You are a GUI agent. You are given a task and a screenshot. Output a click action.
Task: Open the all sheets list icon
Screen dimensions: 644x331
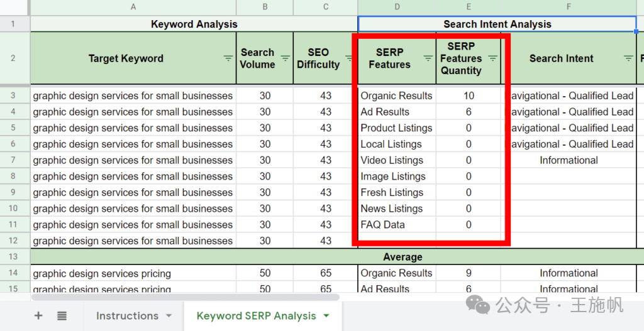click(62, 315)
